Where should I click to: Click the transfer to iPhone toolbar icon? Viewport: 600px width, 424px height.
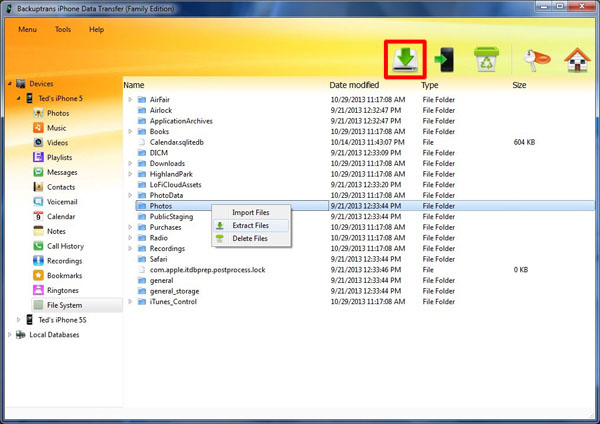click(444, 60)
